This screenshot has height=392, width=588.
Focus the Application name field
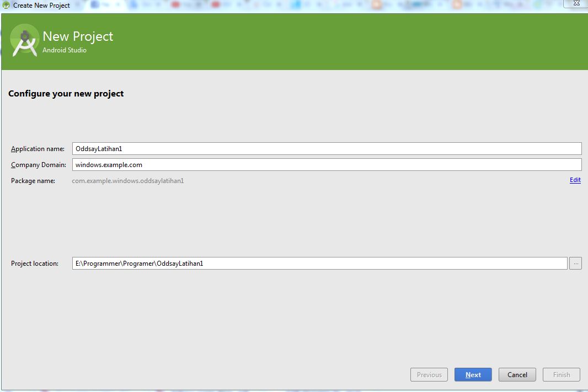pos(327,148)
